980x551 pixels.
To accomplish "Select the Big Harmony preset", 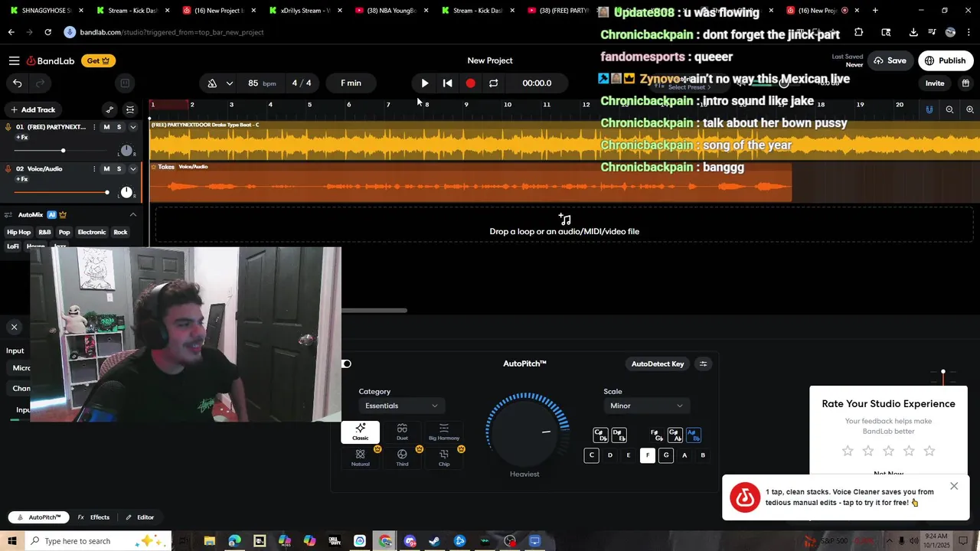I will click(x=444, y=432).
